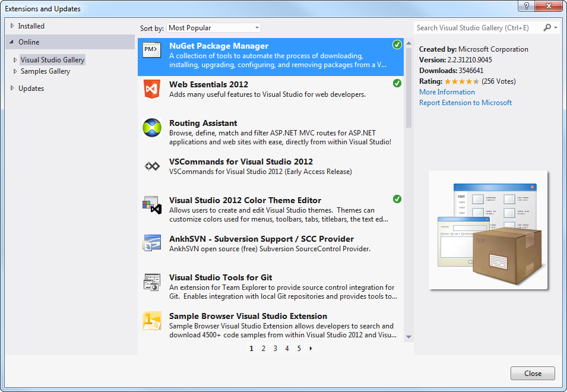This screenshot has height=392, width=567.
Task: Click the Close button
Action: click(x=533, y=374)
